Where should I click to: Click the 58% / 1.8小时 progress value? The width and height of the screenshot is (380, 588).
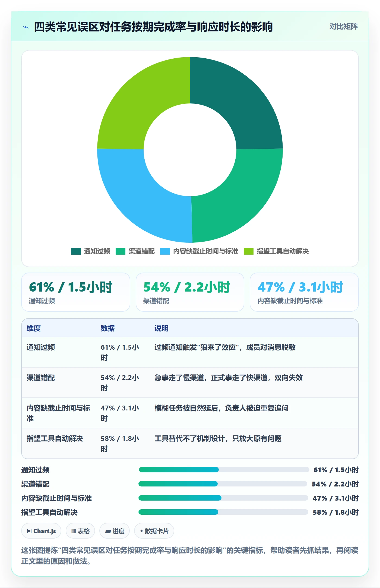pos(336,512)
